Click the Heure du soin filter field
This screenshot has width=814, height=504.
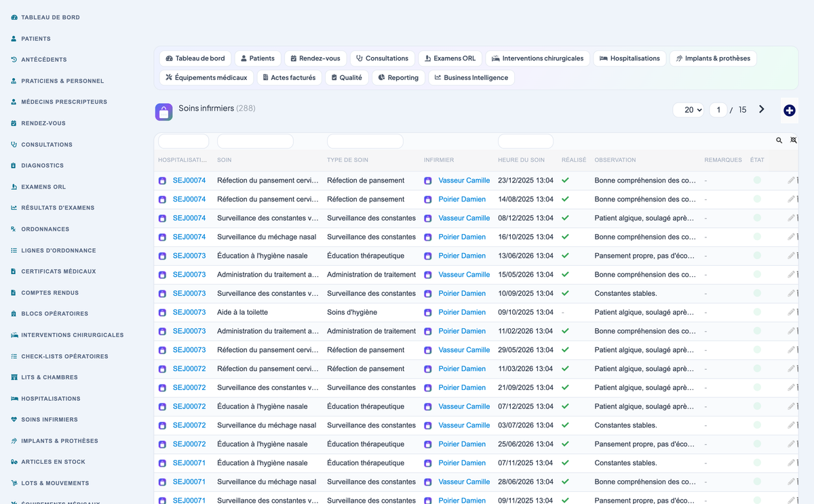point(526,141)
